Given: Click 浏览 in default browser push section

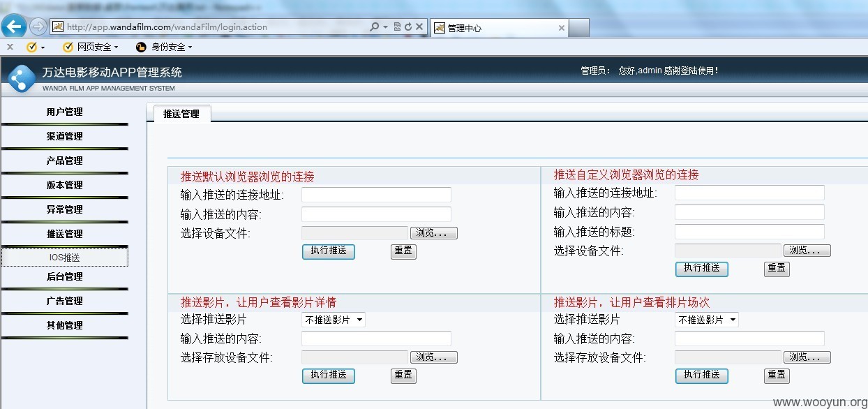Looking at the screenshot, I should [x=434, y=233].
